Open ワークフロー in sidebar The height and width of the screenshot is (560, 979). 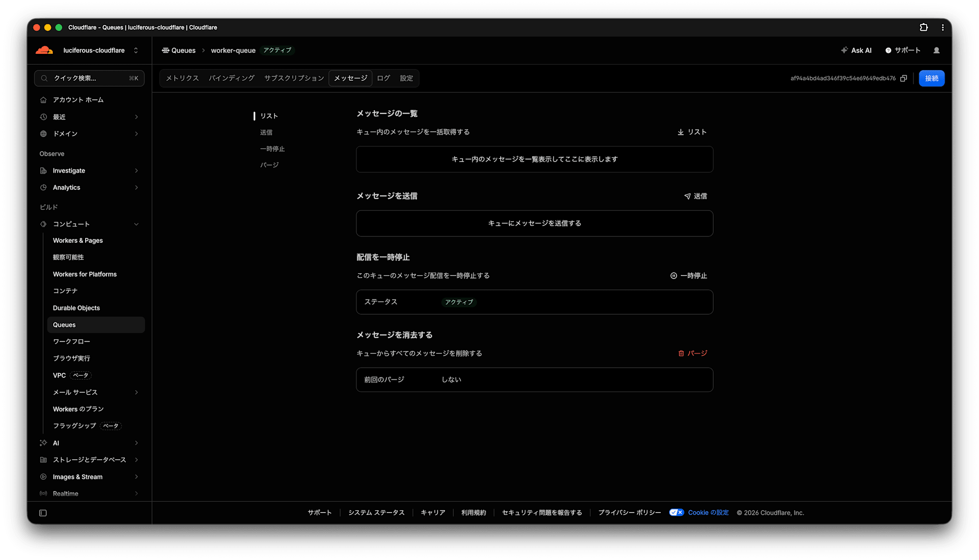click(x=71, y=342)
